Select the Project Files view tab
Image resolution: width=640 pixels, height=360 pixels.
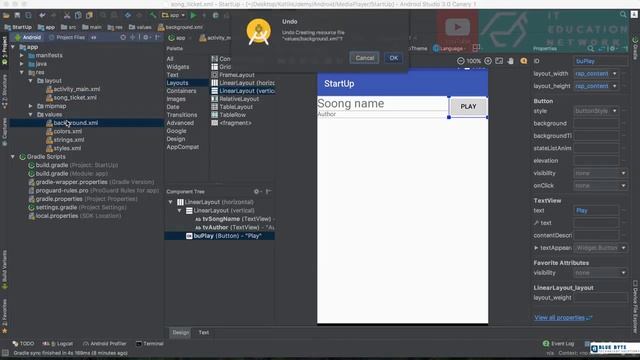point(67,37)
